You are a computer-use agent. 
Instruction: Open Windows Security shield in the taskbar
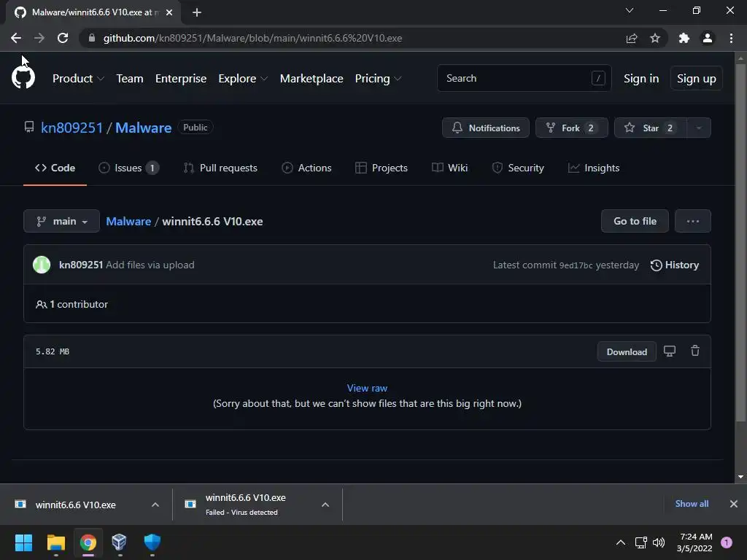tap(152, 542)
